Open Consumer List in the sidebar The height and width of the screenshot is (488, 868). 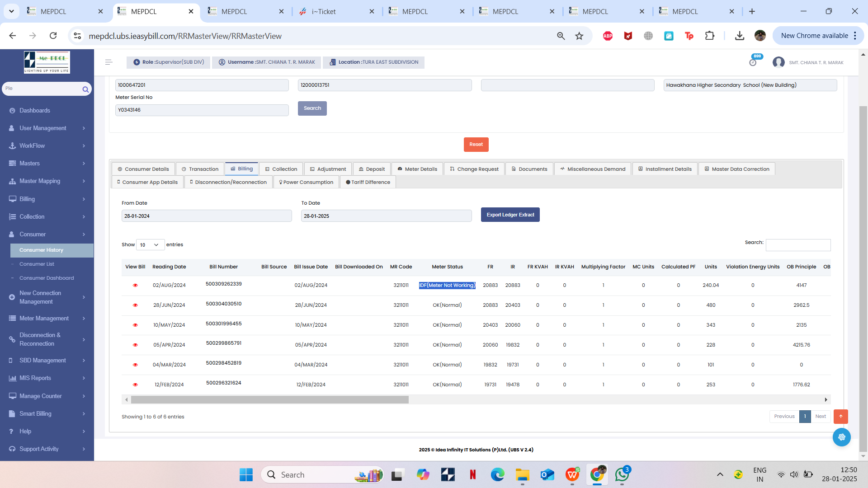coord(37,264)
